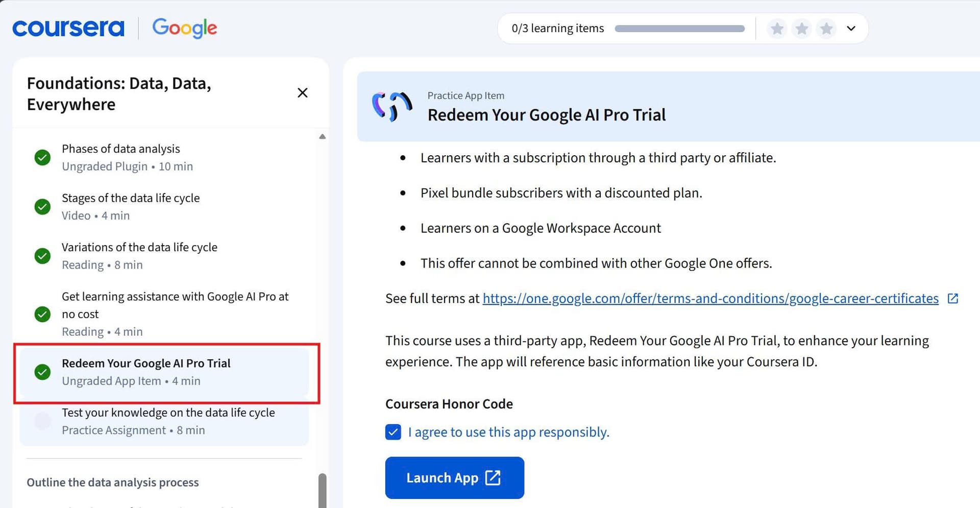Click 'I agree to use this app responsibly' label
980x508 pixels.
[509, 432]
